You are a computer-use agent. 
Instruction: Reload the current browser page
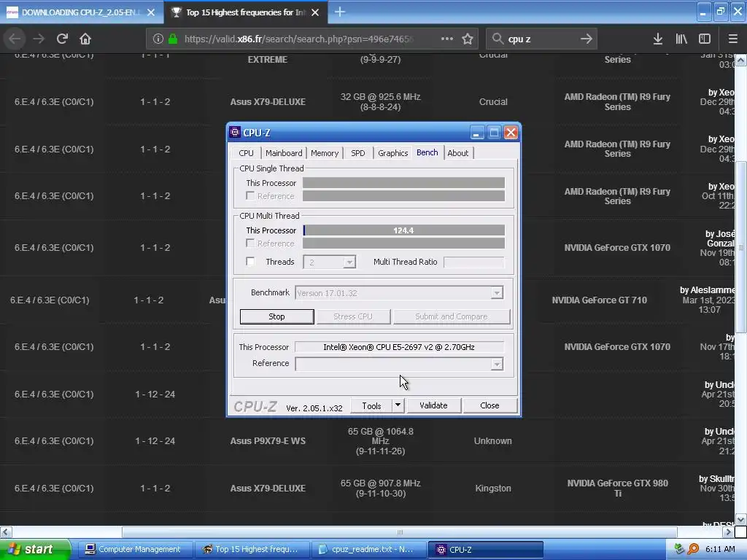click(62, 39)
